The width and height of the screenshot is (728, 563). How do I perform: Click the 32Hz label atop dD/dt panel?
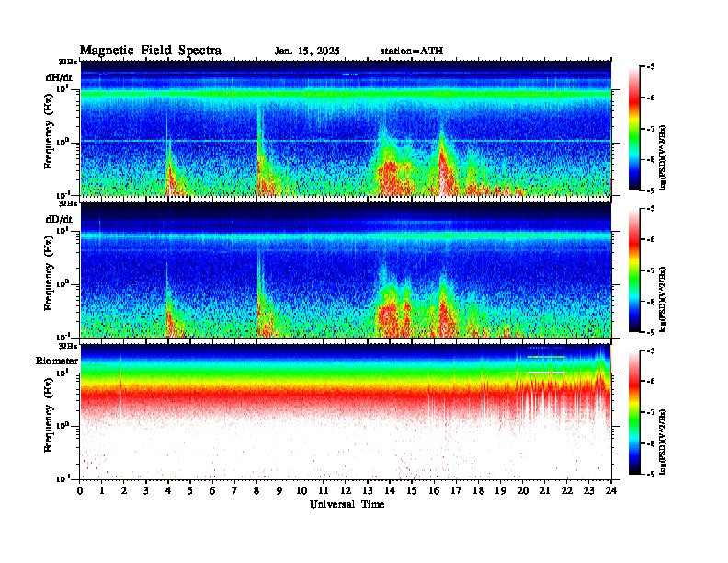[x=68, y=203]
